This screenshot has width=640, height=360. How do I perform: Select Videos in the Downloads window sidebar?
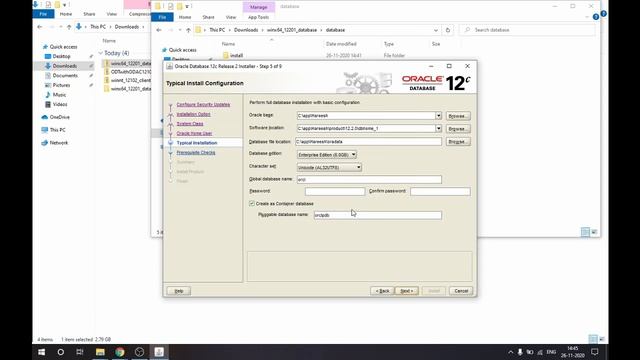tap(60, 104)
